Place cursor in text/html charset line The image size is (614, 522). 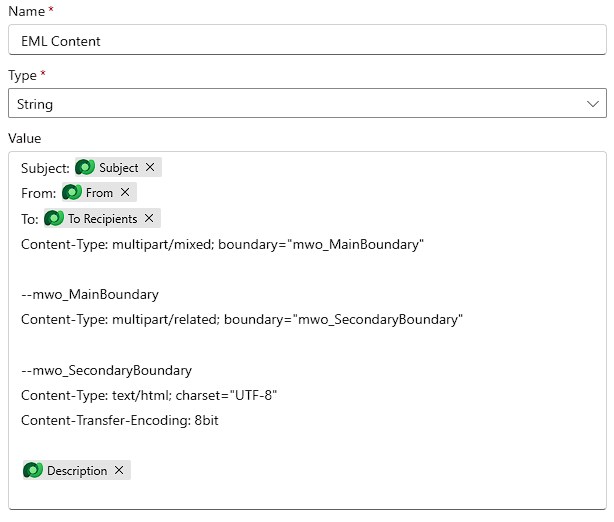coord(148,396)
